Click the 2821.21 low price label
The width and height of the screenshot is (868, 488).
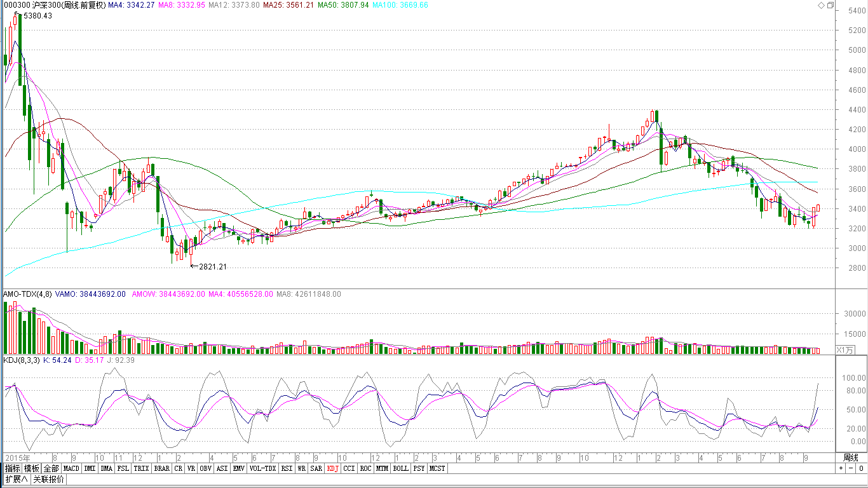click(213, 267)
